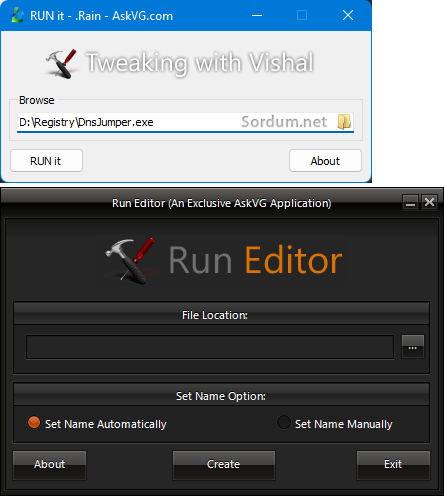Click the RUN it app icon in title bar

pos(18,15)
